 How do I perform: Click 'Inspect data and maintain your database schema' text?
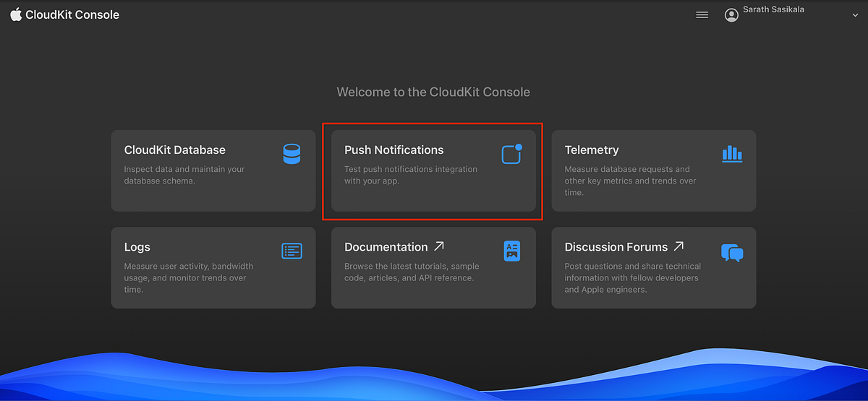[x=184, y=175]
